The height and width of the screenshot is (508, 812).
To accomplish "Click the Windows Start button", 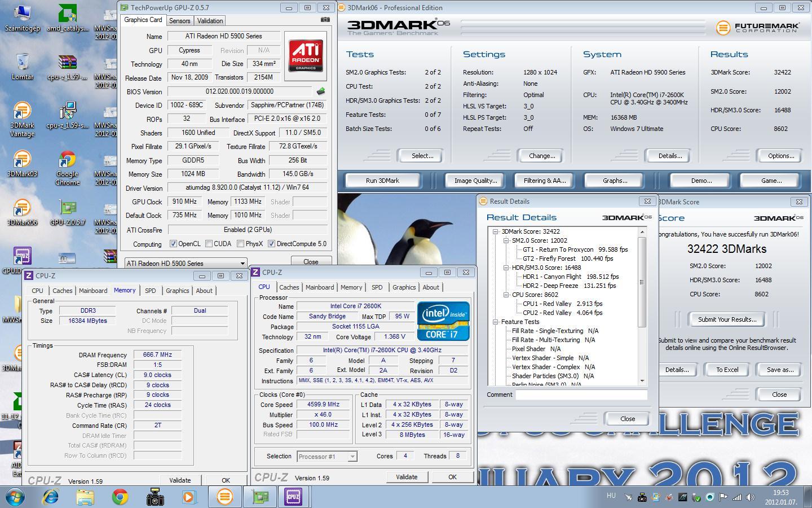I will pyautogui.click(x=15, y=497).
